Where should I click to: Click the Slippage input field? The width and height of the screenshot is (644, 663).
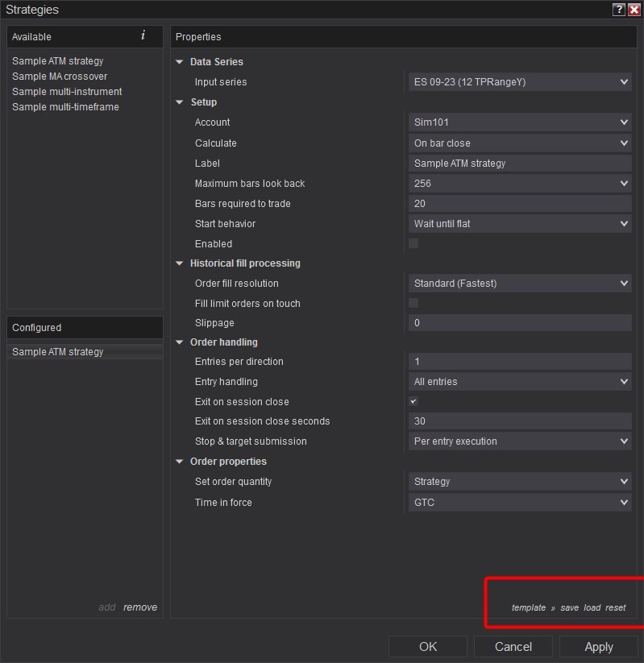click(520, 323)
